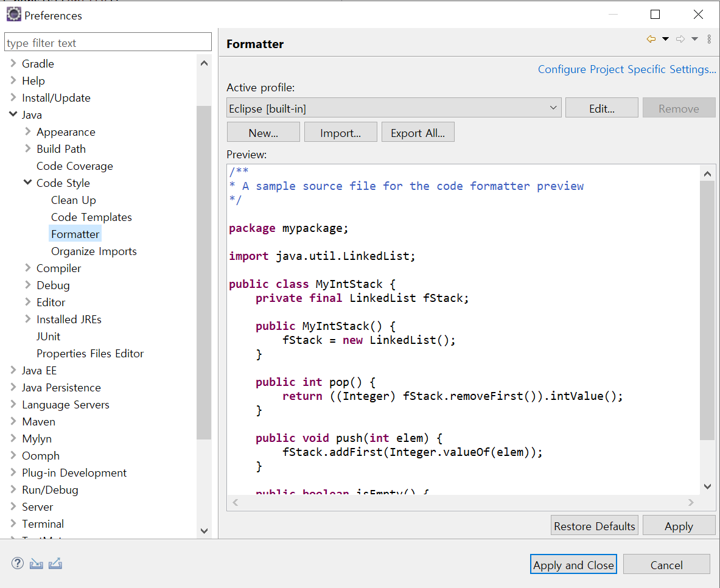Collapse the Code Style node
This screenshot has width=720, height=588.
27,183
